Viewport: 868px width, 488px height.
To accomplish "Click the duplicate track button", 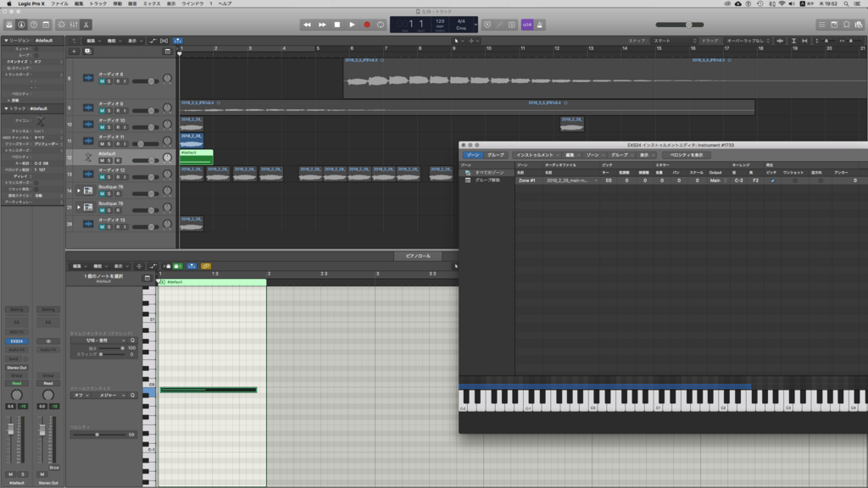I will coord(87,52).
